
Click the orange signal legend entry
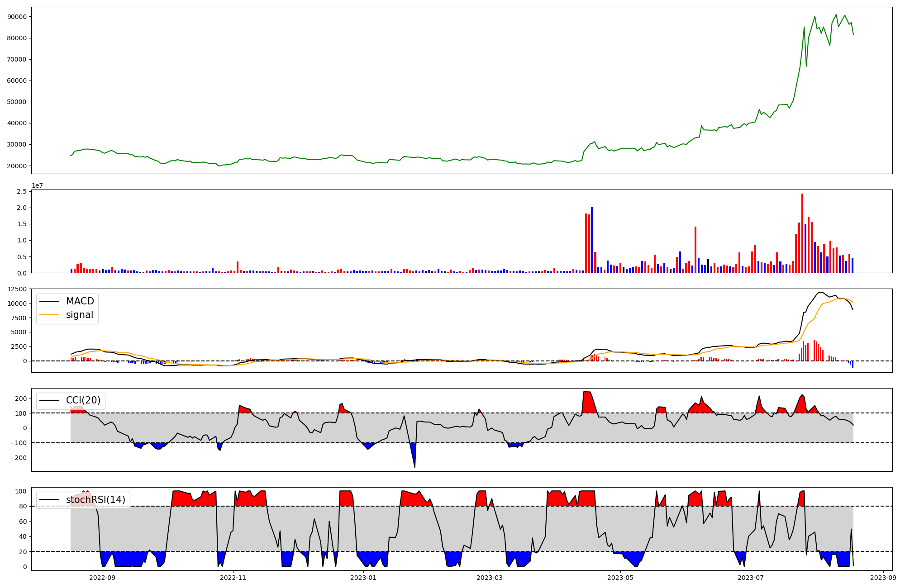(x=79, y=315)
